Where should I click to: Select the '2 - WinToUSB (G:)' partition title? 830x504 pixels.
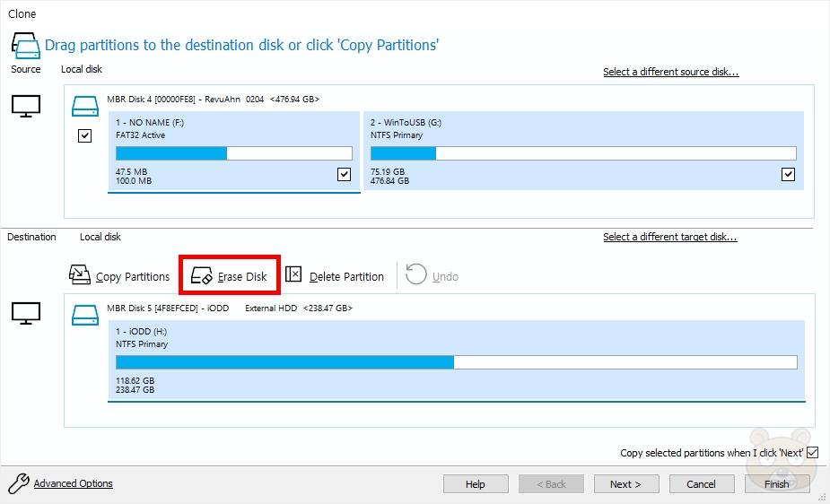406,123
